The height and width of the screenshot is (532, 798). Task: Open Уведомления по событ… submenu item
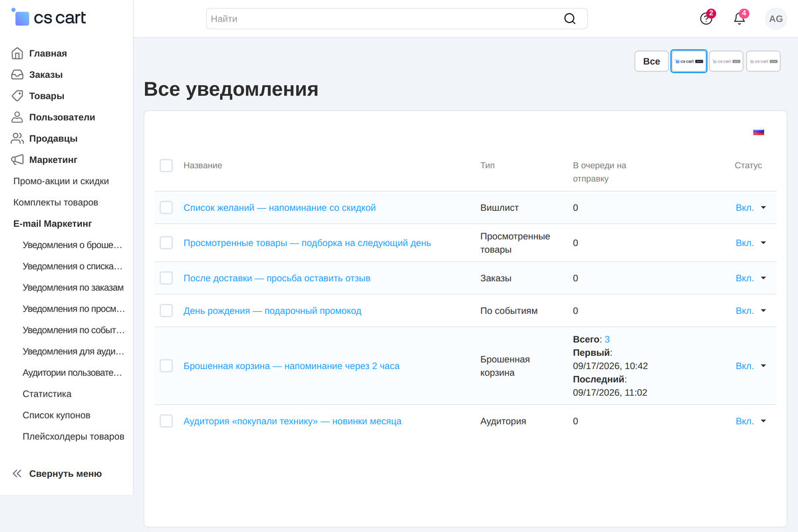tap(74, 330)
